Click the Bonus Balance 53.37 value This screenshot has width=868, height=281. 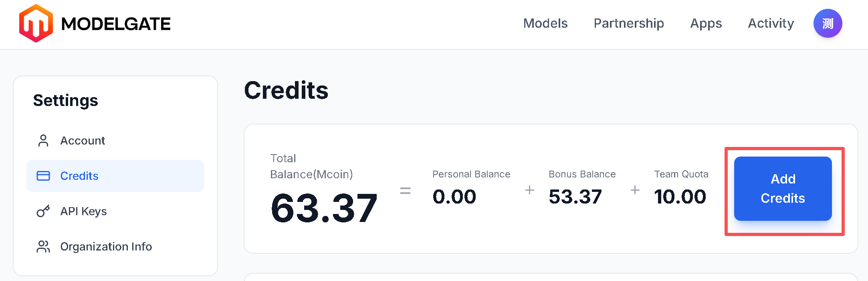(575, 197)
